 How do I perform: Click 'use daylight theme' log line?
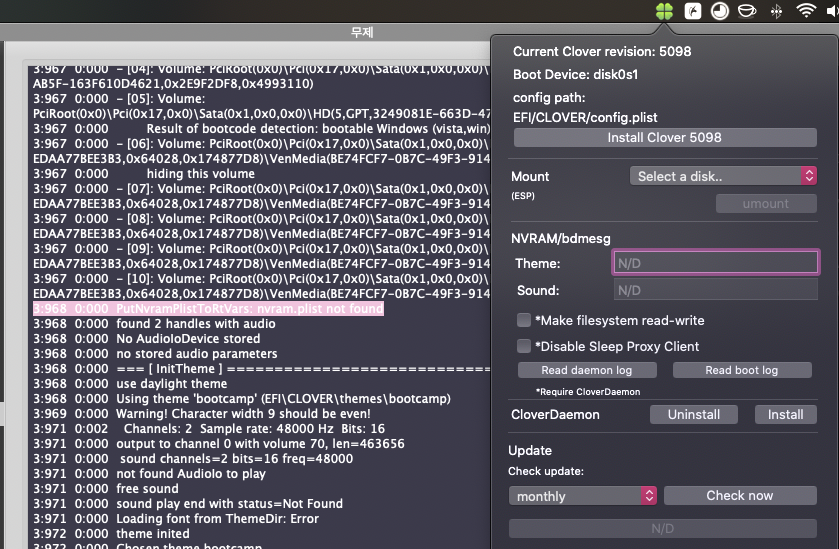[130, 384]
